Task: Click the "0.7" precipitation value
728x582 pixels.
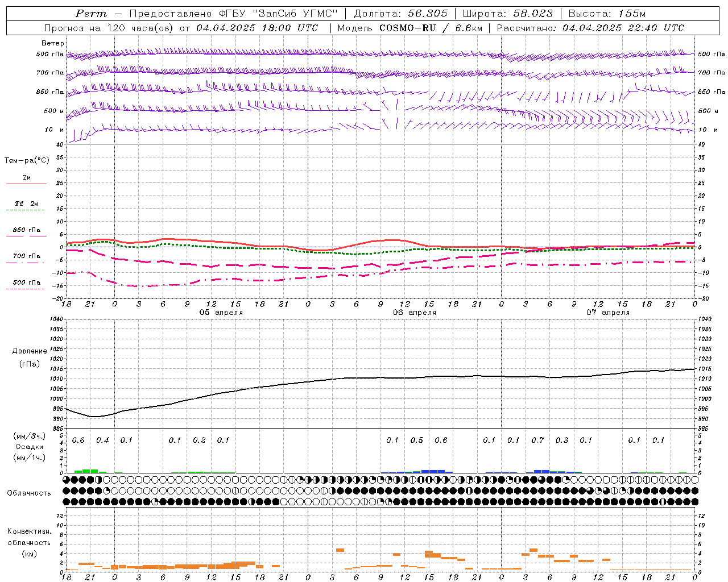Action: point(537,440)
